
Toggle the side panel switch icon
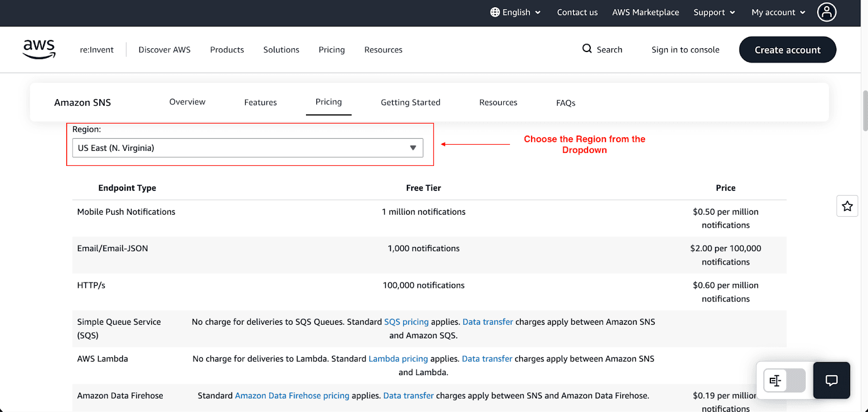pos(784,381)
